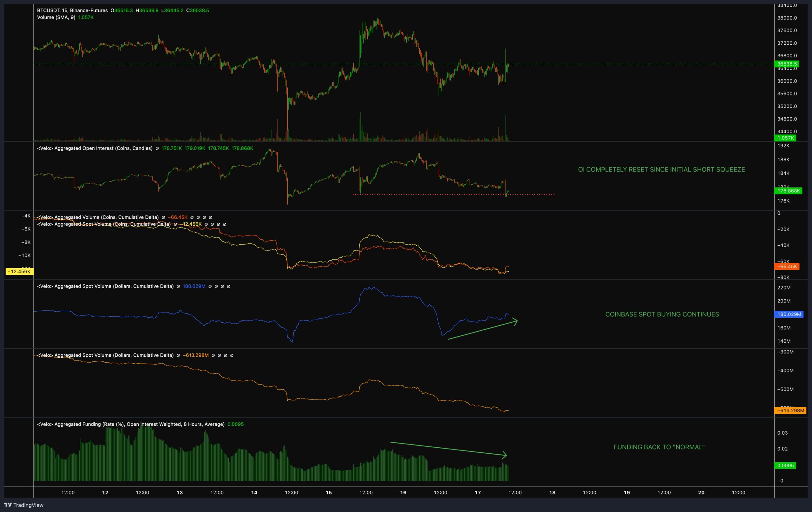Click date 12 on the time axis
Screen dimensions: 812x512
point(105,492)
